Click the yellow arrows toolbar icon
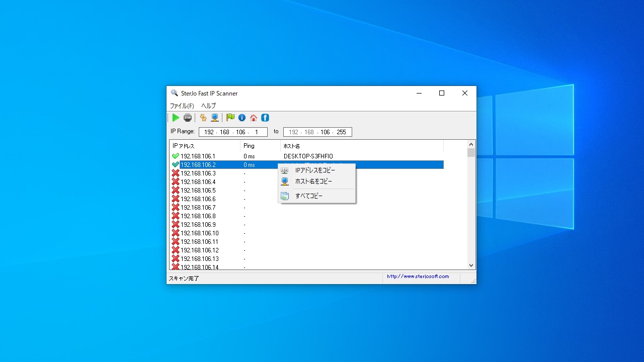 [x=203, y=118]
